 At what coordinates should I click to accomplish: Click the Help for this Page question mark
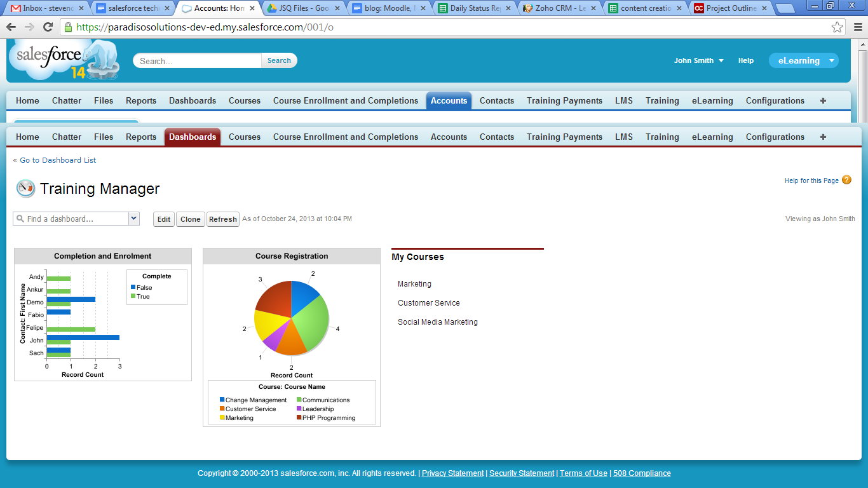[846, 180]
